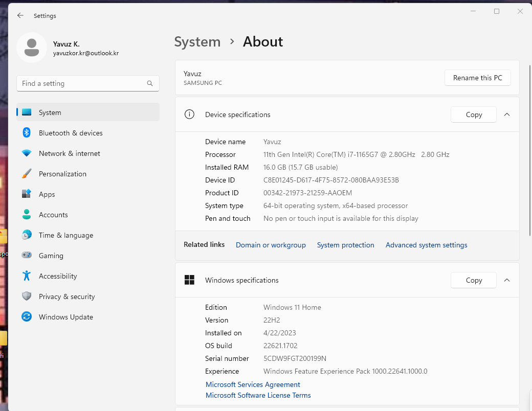Click the Device ID value C8E01245-D617

point(331,180)
